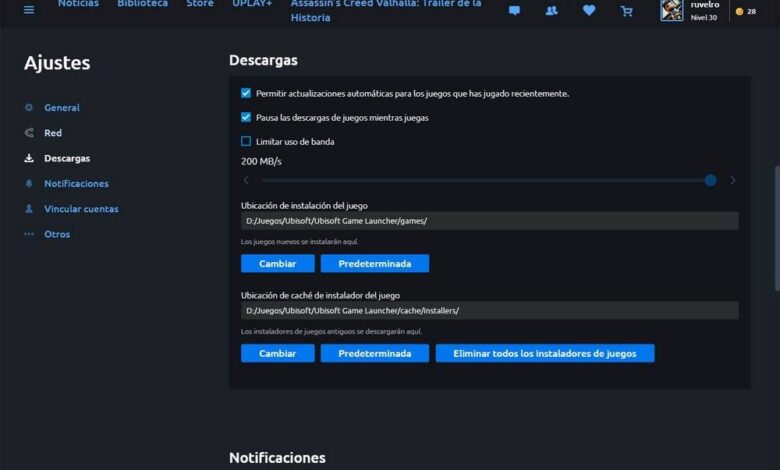Uncheck automatic updates for recently played games
Screen dimensions: 780x470
[246, 93]
